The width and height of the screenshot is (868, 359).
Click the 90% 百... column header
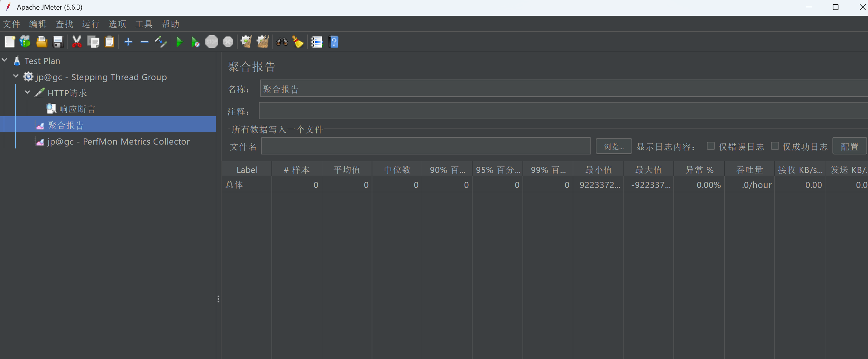448,170
